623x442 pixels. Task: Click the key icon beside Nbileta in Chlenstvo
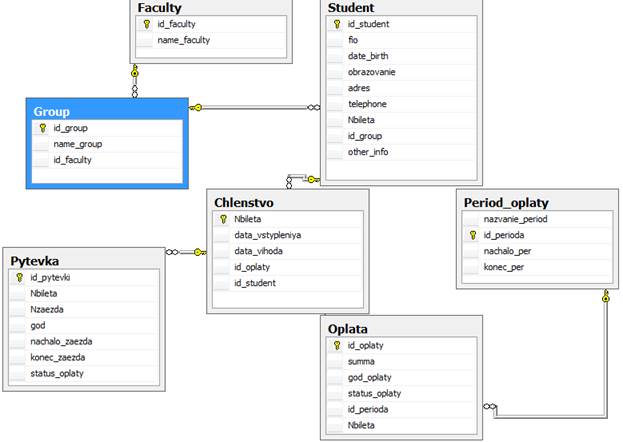(x=223, y=219)
